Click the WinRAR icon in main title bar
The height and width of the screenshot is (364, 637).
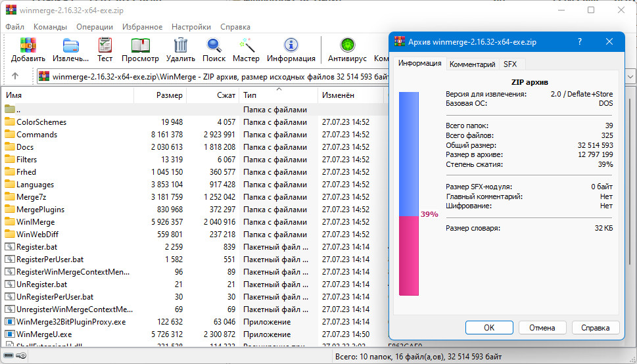coord(11,10)
